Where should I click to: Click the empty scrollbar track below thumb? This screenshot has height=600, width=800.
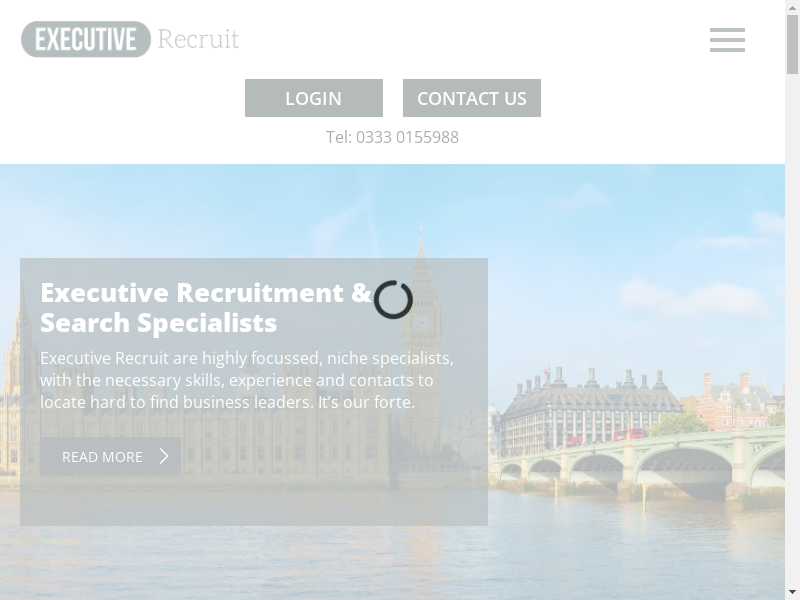[792, 332]
